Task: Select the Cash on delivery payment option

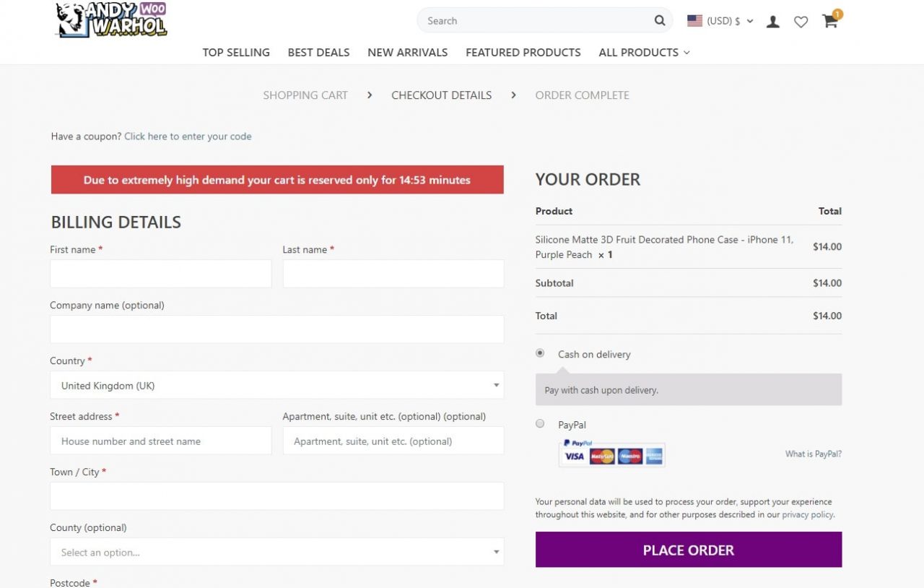Action: point(540,353)
